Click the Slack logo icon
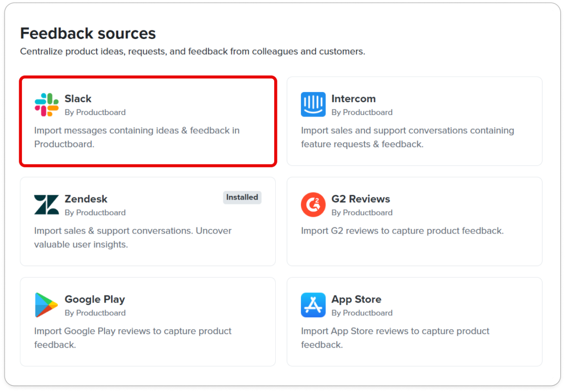 tap(47, 105)
